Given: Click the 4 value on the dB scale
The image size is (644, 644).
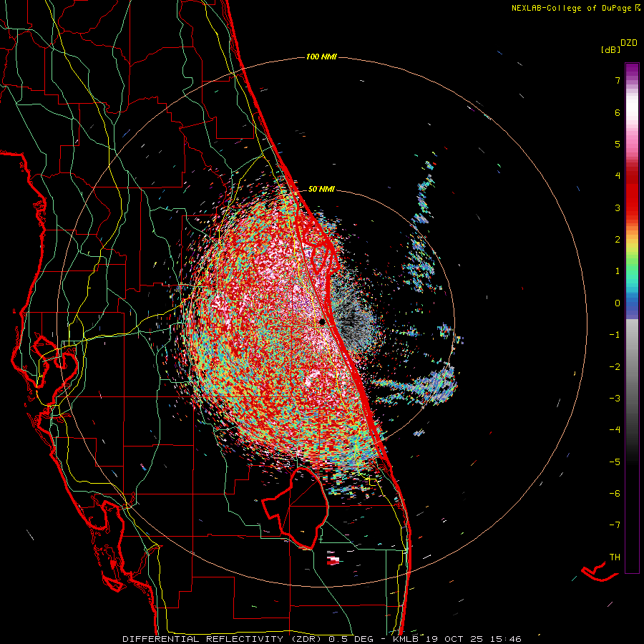Looking at the screenshot, I should coord(618,176).
